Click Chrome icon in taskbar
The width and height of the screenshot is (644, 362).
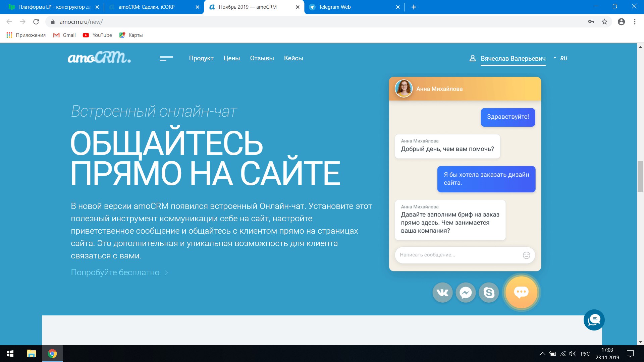52,354
